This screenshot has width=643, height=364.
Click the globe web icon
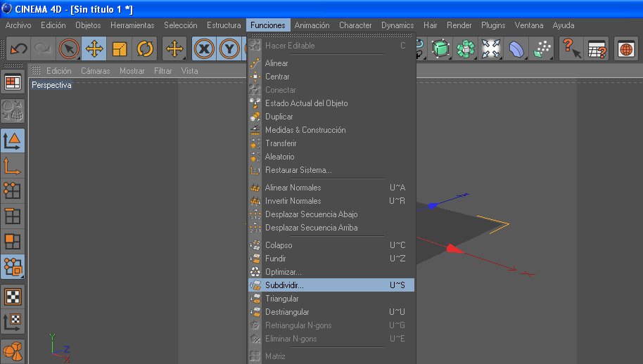point(626,48)
